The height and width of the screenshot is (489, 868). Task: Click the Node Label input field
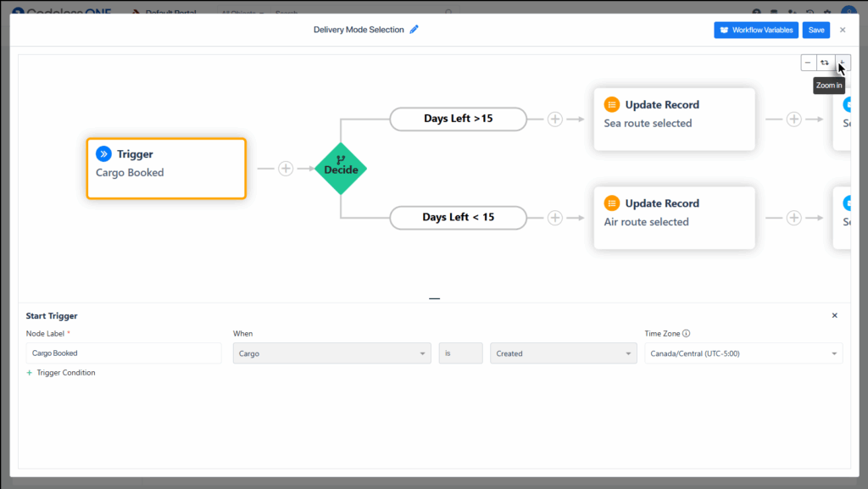123,353
